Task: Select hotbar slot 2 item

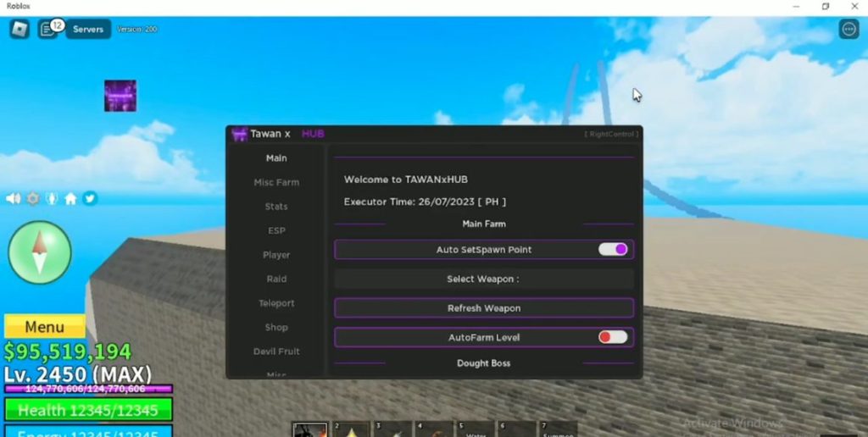Action: pyautogui.click(x=352, y=429)
